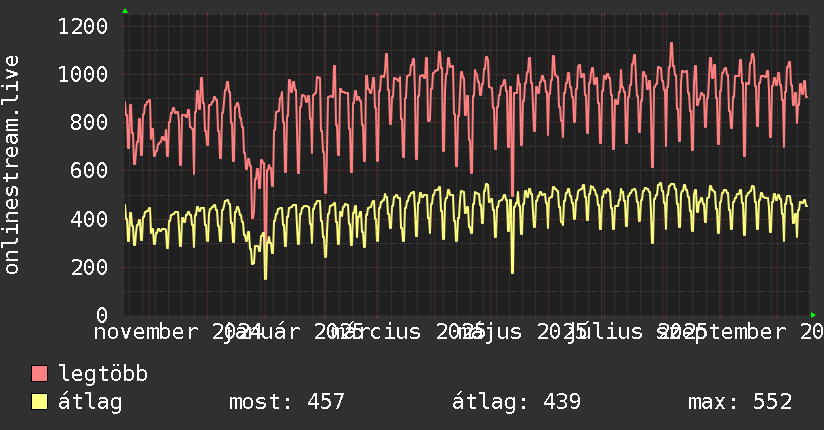Select the átlag legend label next to the yellow swatch
The width and height of the screenshot is (824, 430).
pos(90,402)
